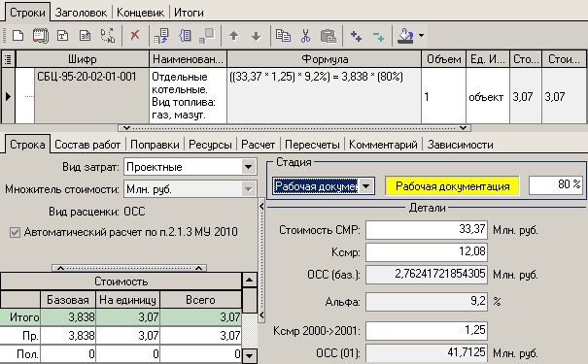
Task: Select the Строка detail tab
Action: coord(27,145)
